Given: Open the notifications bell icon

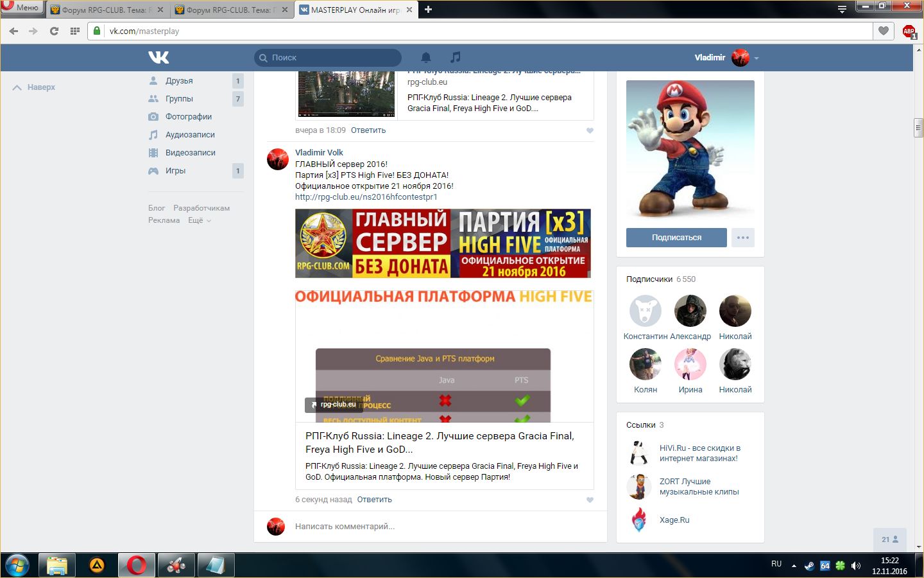Looking at the screenshot, I should tap(425, 58).
